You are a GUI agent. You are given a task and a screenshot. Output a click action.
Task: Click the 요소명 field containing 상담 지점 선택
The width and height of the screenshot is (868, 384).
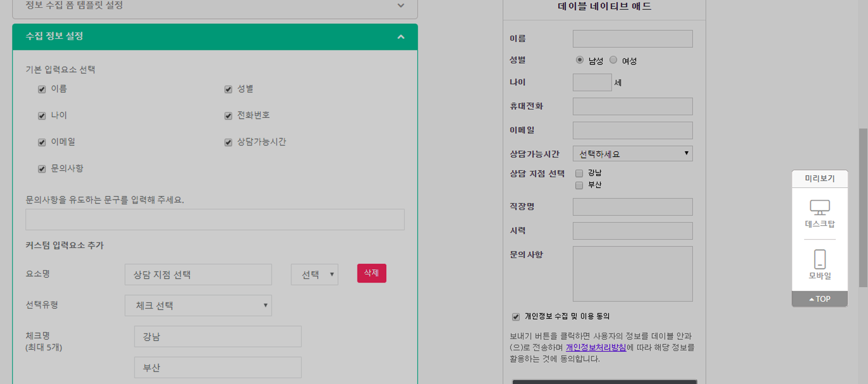pyautogui.click(x=198, y=274)
